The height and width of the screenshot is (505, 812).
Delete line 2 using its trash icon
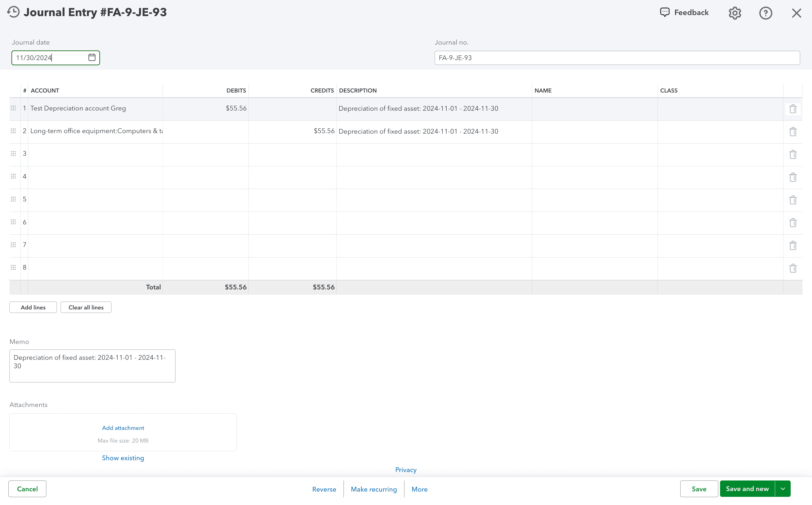tap(793, 131)
